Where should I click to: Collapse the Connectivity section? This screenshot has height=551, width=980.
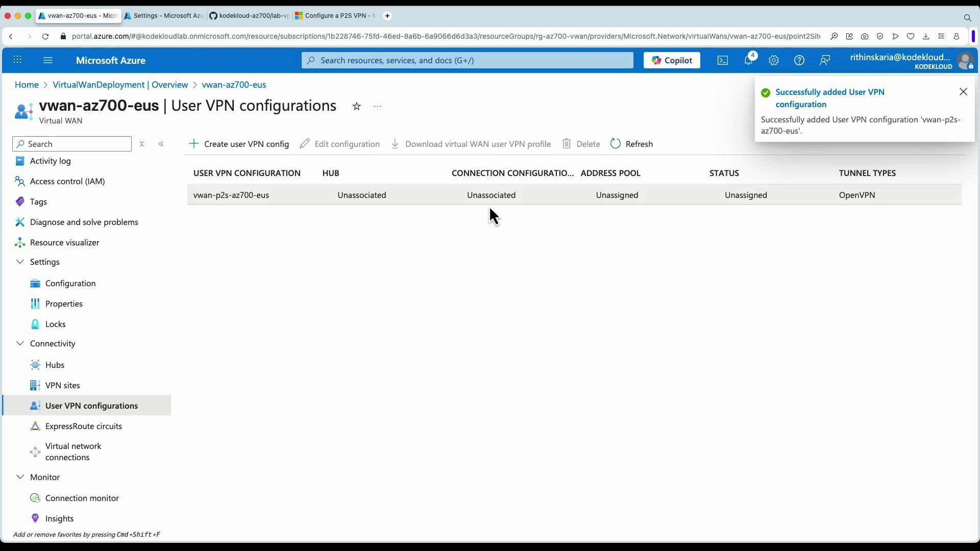(x=19, y=343)
